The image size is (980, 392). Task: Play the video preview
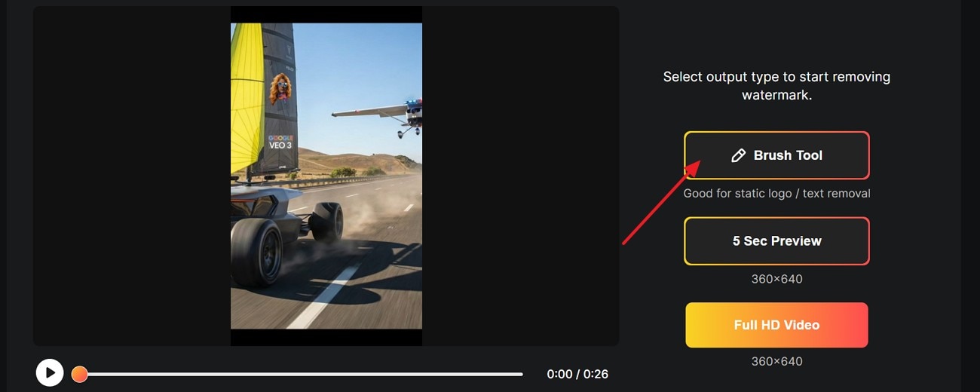[x=50, y=372]
